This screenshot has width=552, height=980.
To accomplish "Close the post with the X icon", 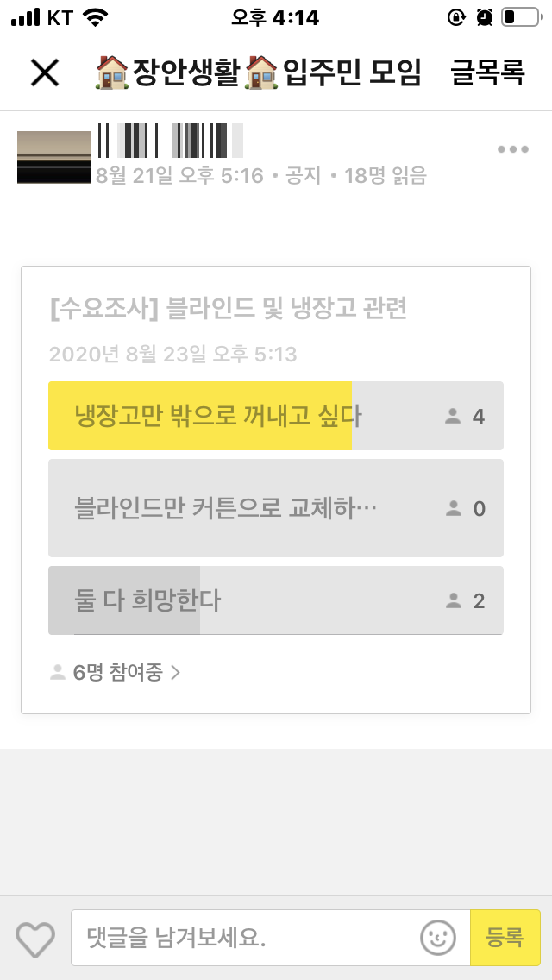I will tap(45, 73).
